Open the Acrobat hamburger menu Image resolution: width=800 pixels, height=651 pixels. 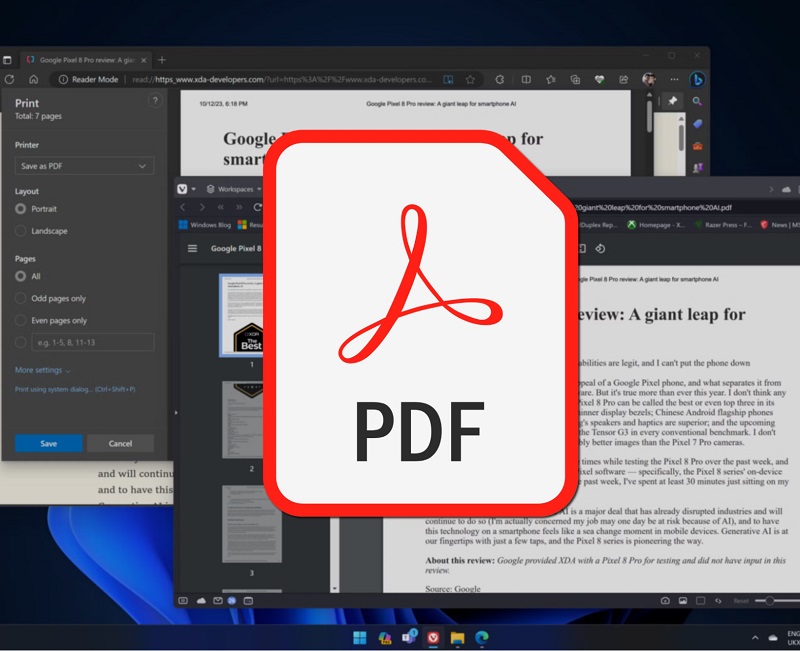[x=193, y=247]
